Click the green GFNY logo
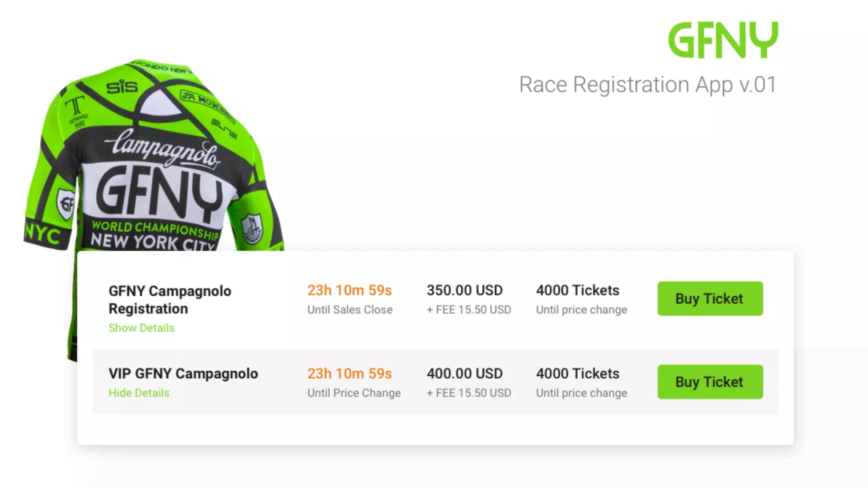 tap(723, 40)
